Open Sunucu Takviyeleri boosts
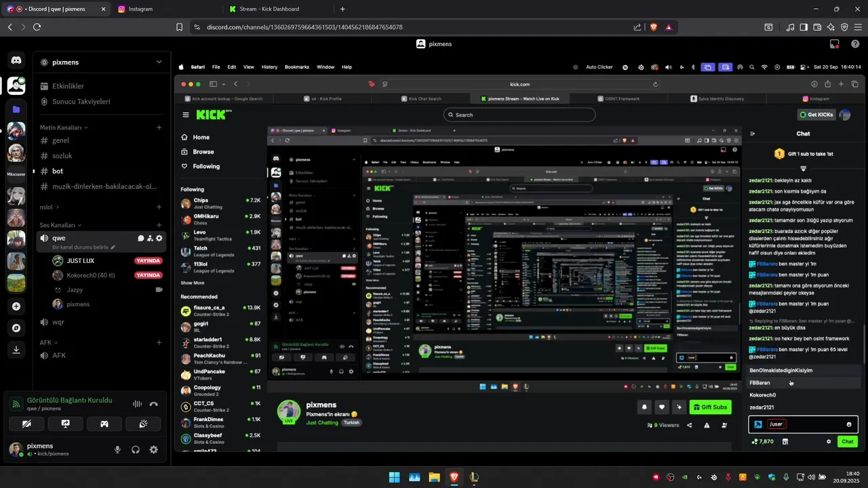 (100, 102)
